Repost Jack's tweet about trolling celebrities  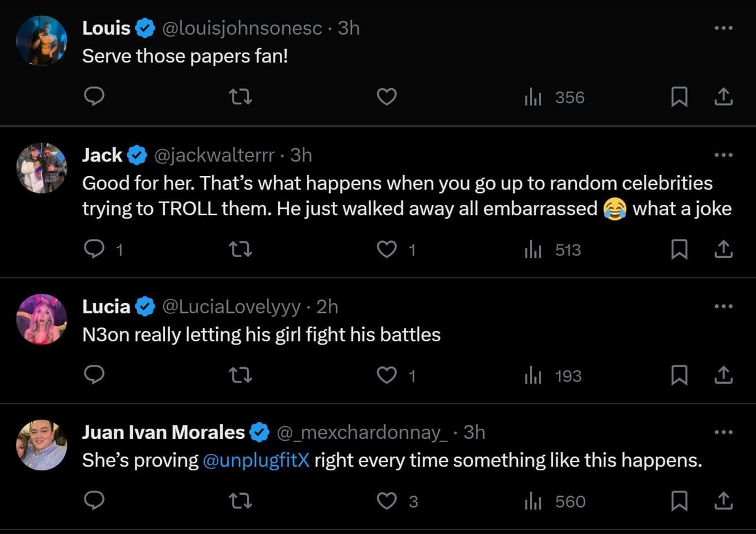pyautogui.click(x=240, y=250)
